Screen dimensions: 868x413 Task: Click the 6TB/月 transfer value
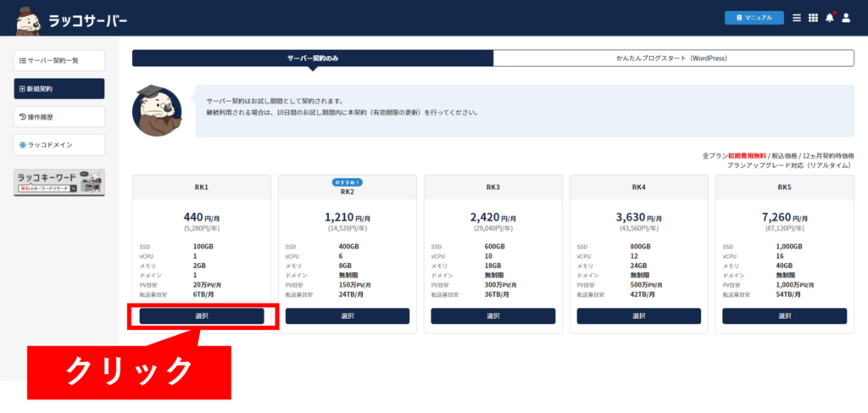click(203, 294)
